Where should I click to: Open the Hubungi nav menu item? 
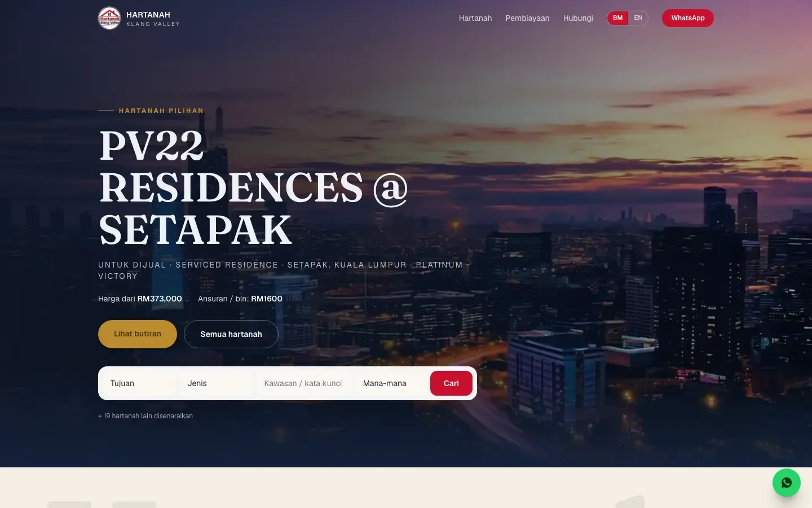pyautogui.click(x=578, y=18)
